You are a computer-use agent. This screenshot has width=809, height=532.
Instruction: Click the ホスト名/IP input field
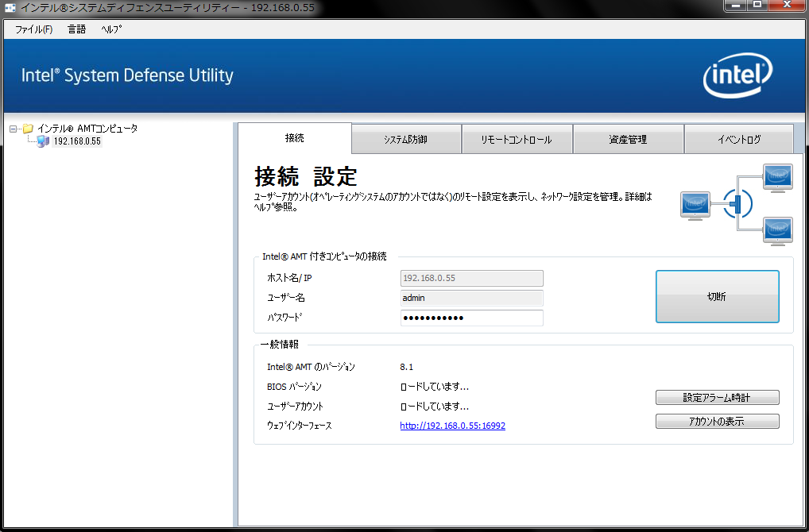tap(471, 278)
